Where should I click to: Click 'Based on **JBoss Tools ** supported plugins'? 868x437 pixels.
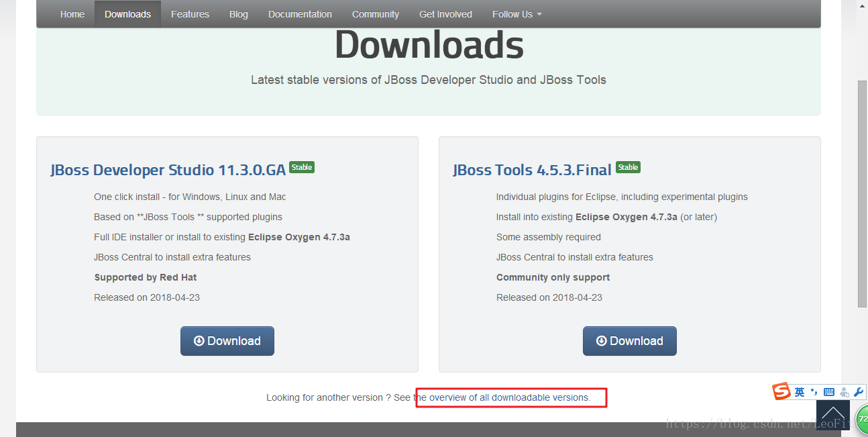click(188, 217)
